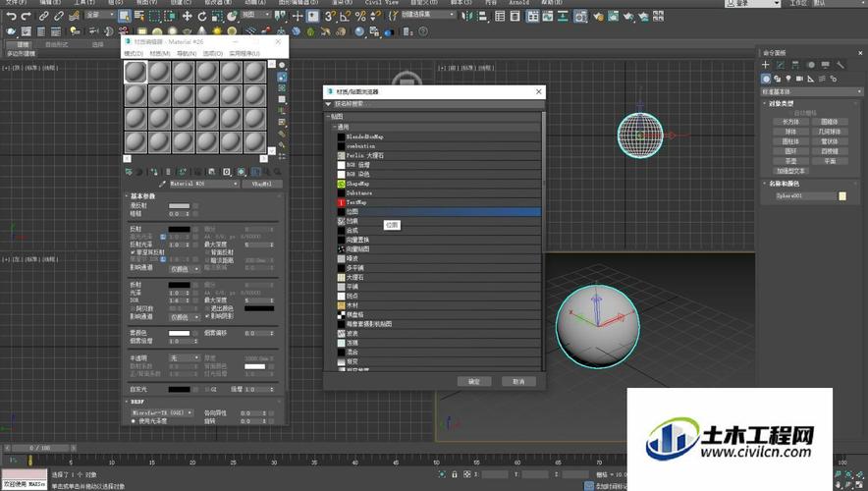868x491 pixels.
Task: Click the Undo arrow in main toolbar
Action: pyautogui.click(x=10, y=16)
